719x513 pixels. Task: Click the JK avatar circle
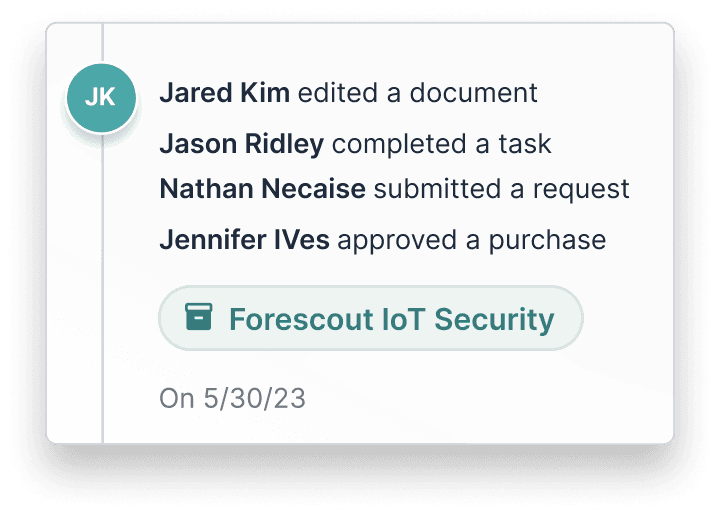[x=99, y=98]
